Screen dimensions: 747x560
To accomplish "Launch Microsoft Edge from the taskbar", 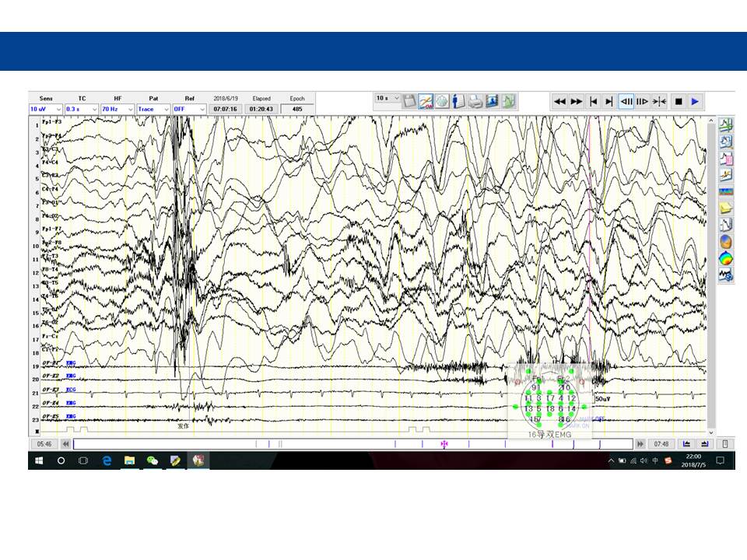I will (107, 460).
